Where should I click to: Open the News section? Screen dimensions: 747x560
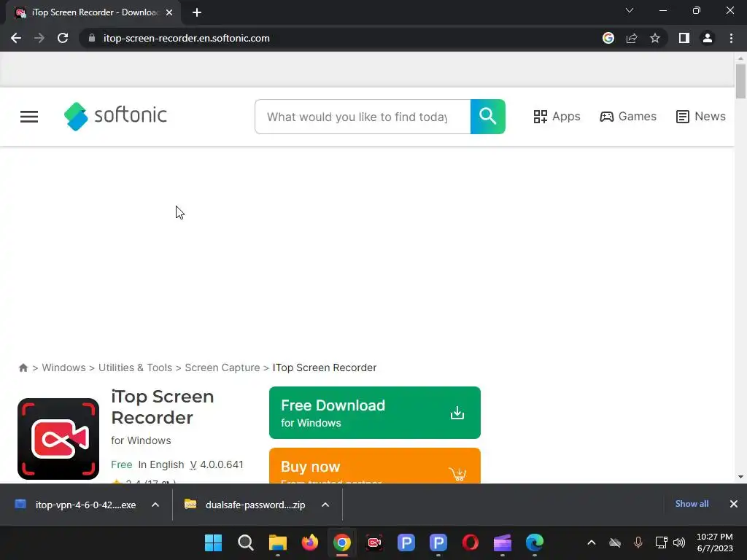701,117
